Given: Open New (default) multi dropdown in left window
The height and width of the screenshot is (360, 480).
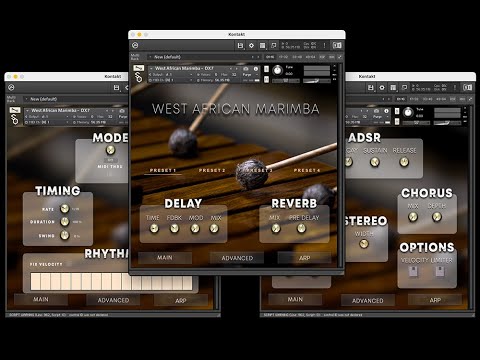Looking at the screenshot, I should point(76,99).
